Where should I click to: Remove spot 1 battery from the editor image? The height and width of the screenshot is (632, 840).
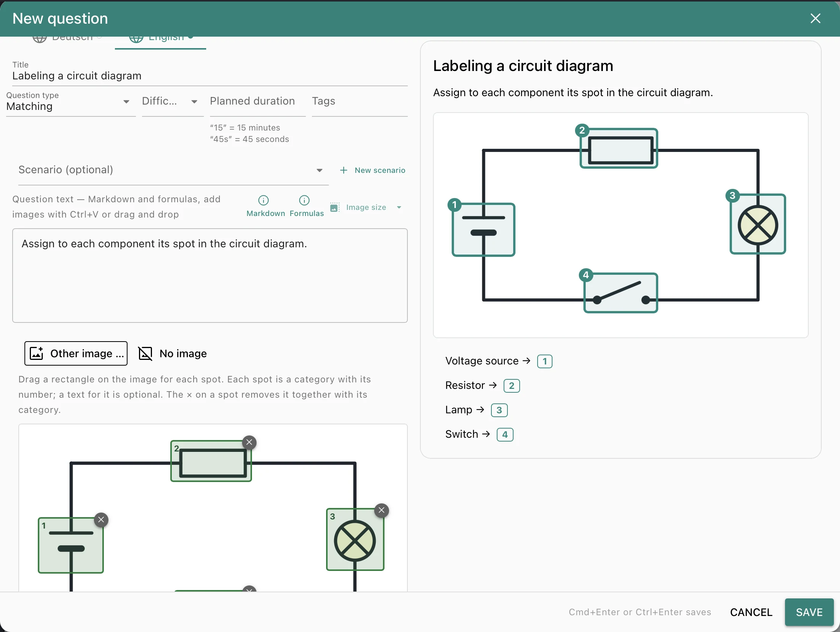tap(101, 519)
